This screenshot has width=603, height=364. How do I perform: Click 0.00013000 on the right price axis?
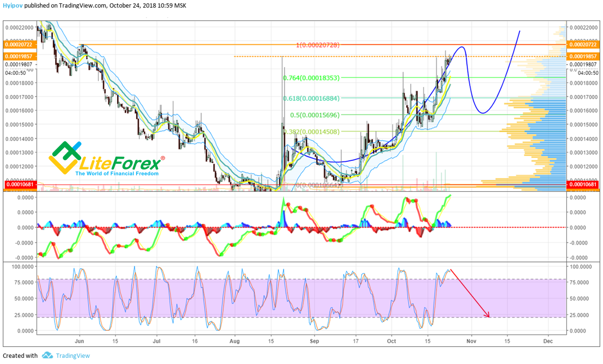coord(584,152)
